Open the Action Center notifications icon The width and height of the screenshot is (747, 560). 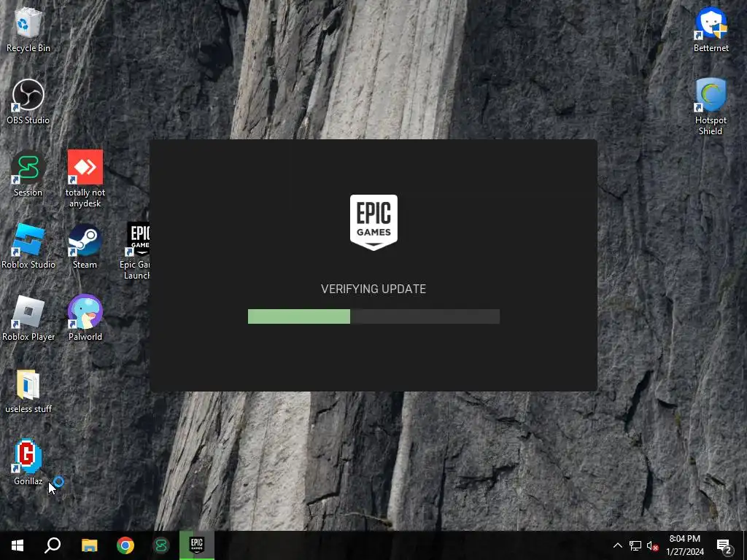pyautogui.click(x=724, y=545)
